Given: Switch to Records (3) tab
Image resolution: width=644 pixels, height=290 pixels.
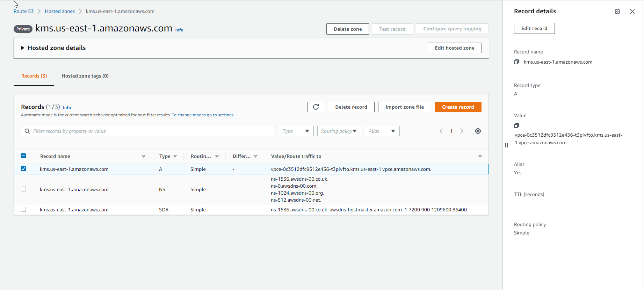Looking at the screenshot, I should coord(34,76).
